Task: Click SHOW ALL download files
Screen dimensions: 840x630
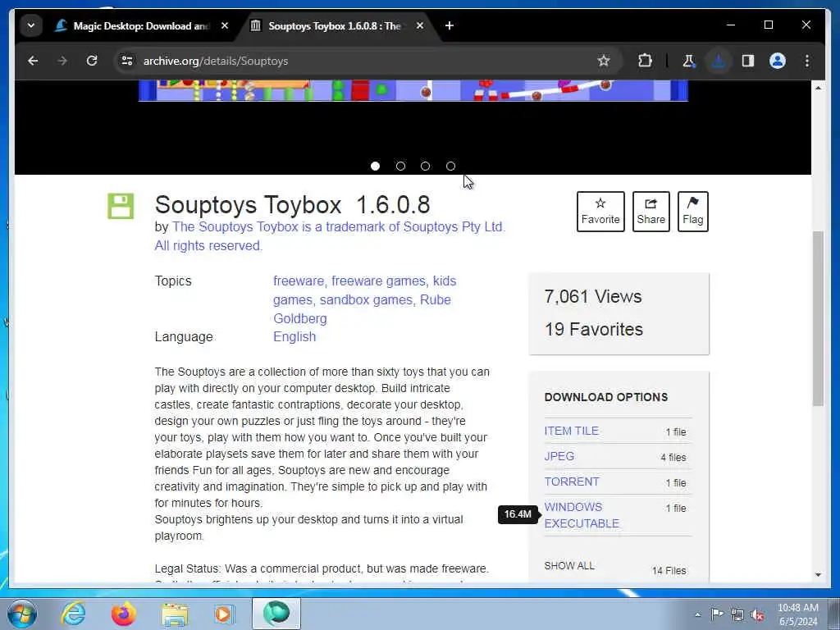Action: click(569, 566)
